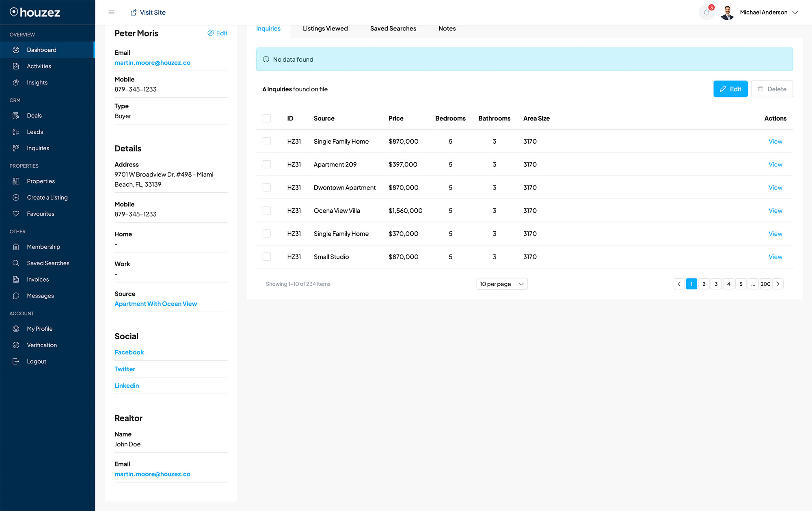Viewport: 812px width, 511px height.
Task: Go to page 3
Action: coord(716,284)
